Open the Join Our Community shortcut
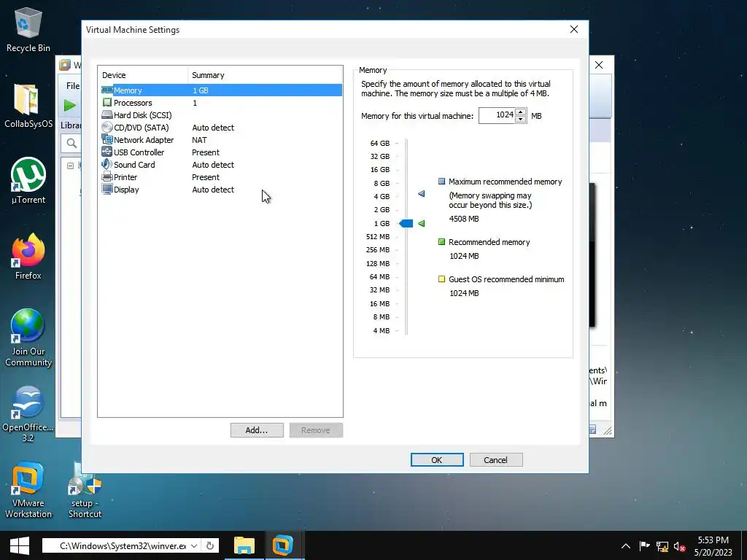The image size is (747, 560). point(28,338)
